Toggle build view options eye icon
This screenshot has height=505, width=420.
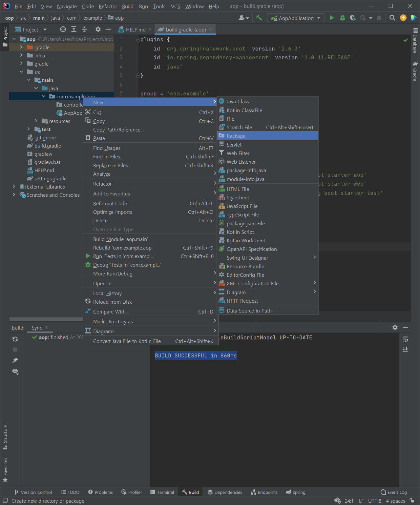[x=15, y=371]
